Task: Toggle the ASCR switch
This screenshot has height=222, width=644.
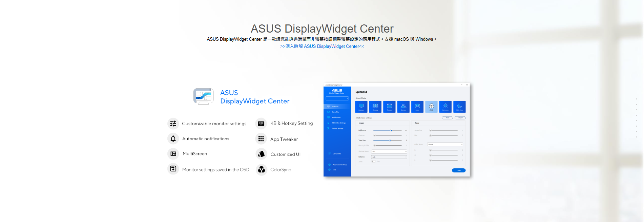Action: tap(373, 162)
